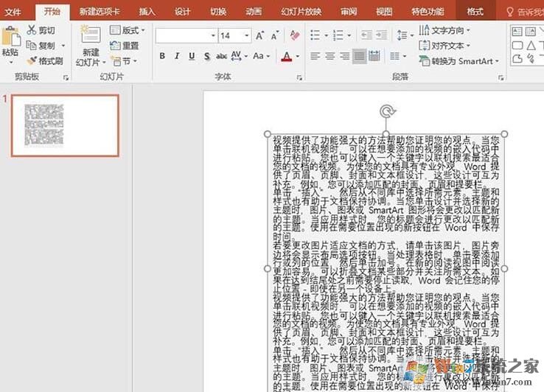The height and width of the screenshot is (392, 544).
Task: Decrease font size with small A
Action: point(274,35)
